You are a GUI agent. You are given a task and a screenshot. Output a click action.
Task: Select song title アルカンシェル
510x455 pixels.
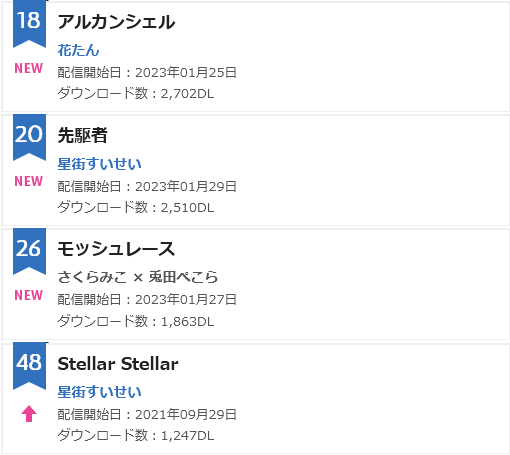(x=116, y=22)
